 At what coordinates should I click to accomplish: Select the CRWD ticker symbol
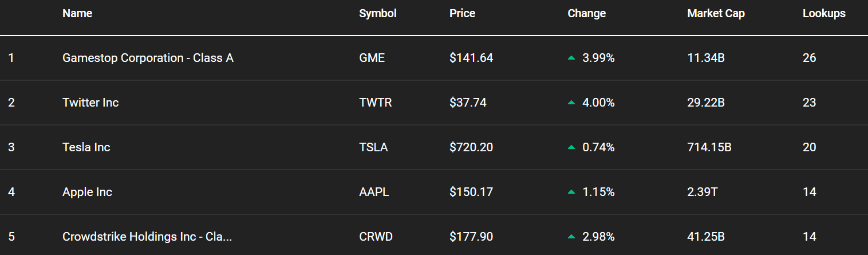[x=376, y=237]
